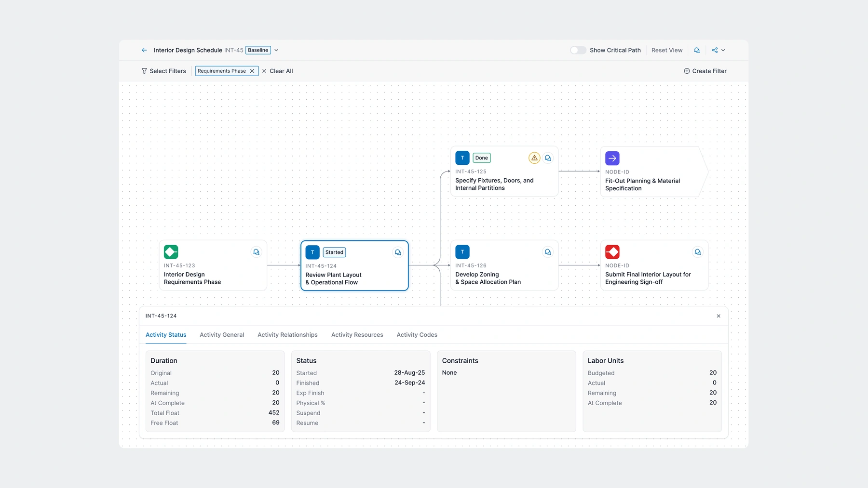Open the share icon in the header

click(x=715, y=50)
